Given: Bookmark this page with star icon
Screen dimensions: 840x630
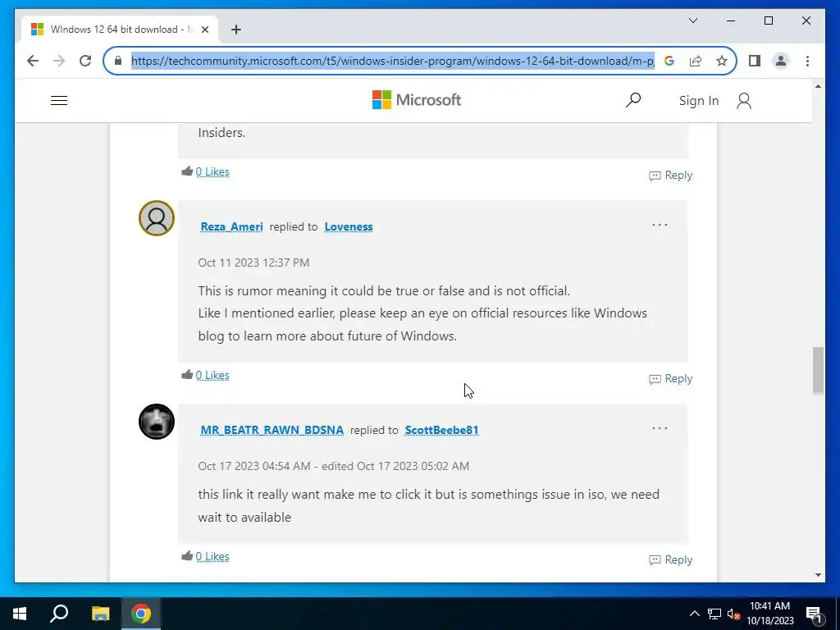Looking at the screenshot, I should pyautogui.click(x=722, y=61).
